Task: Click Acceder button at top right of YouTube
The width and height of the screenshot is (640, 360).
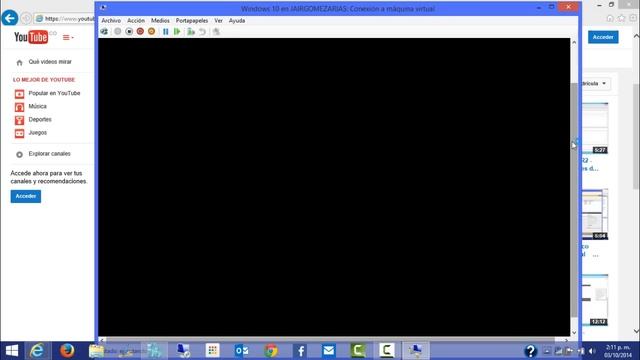Action: pos(603,37)
